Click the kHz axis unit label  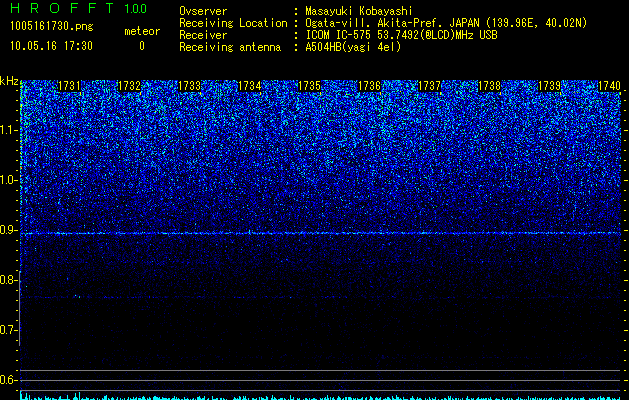[x=9, y=81]
